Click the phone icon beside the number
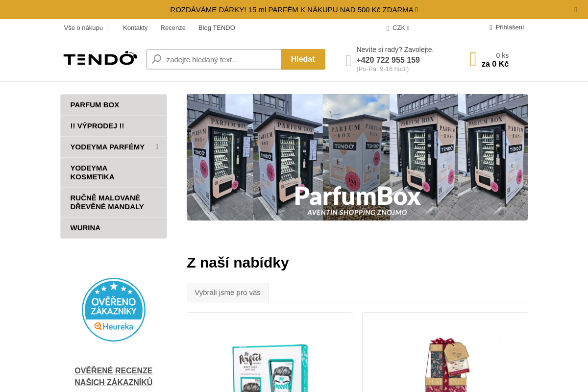The image size is (588, 392). click(x=348, y=60)
